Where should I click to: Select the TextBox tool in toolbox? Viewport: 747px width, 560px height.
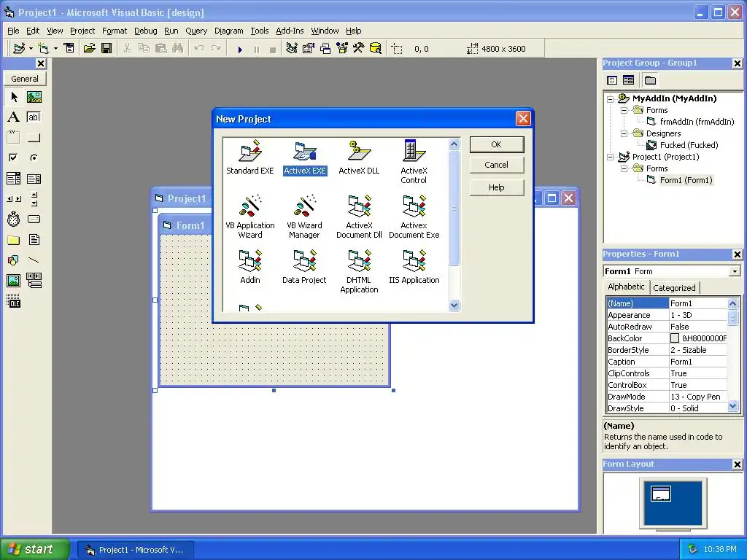[x=34, y=117]
